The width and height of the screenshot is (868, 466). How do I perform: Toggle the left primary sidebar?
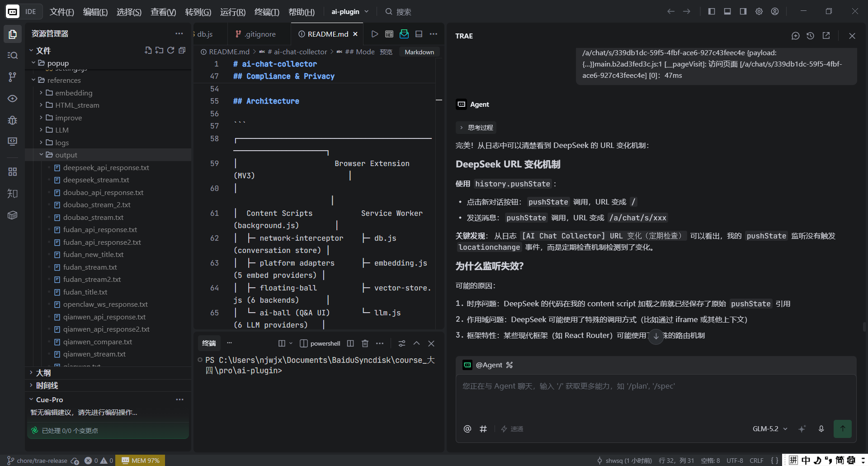(712, 11)
